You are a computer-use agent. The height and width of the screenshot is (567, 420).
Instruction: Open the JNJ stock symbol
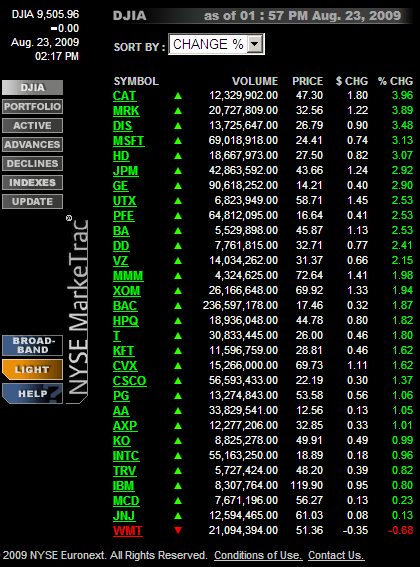tap(124, 516)
